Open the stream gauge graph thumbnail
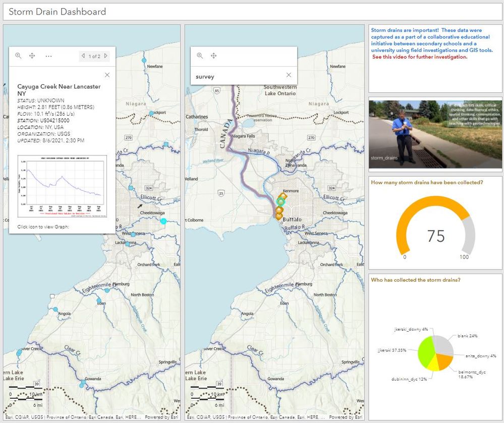The width and height of the screenshot is (504, 423). [62, 186]
